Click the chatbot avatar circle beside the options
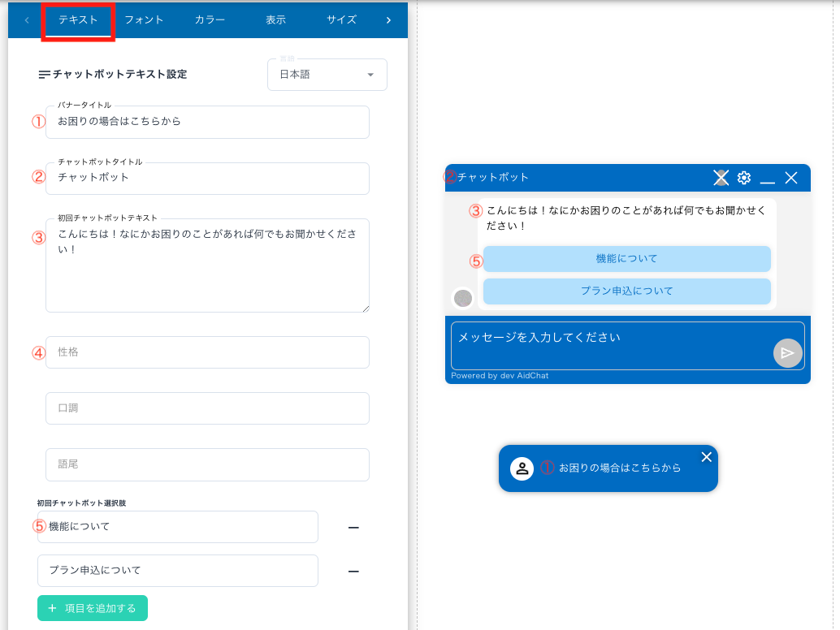 [463, 298]
